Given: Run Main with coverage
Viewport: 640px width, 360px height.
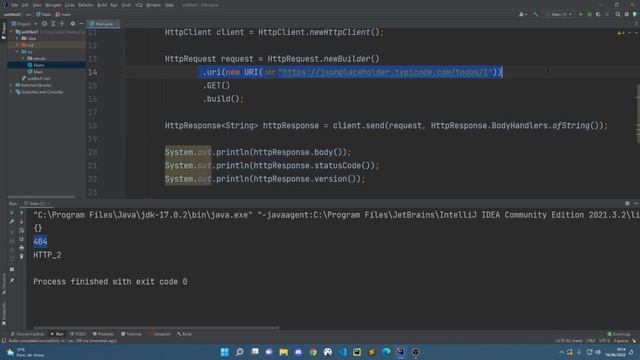Looking at the screenshot, I should pyautogui.click(x=598, y=14).
